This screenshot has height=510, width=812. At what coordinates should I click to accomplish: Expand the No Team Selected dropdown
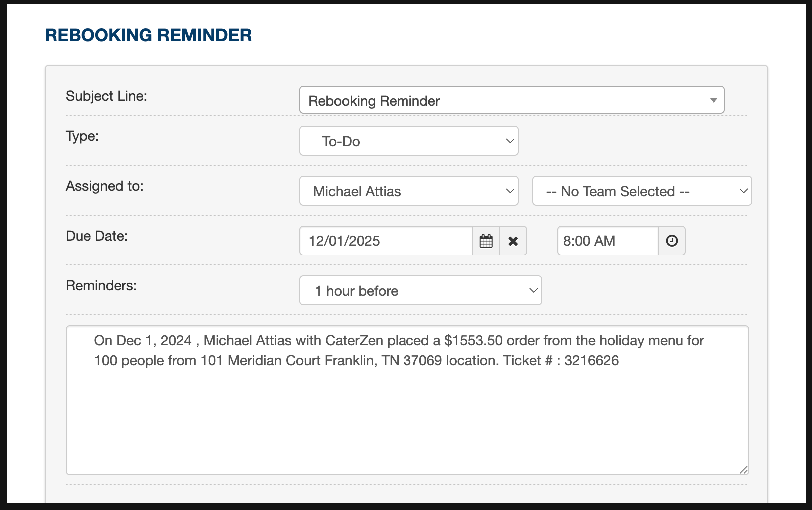[x=642, y=191]
